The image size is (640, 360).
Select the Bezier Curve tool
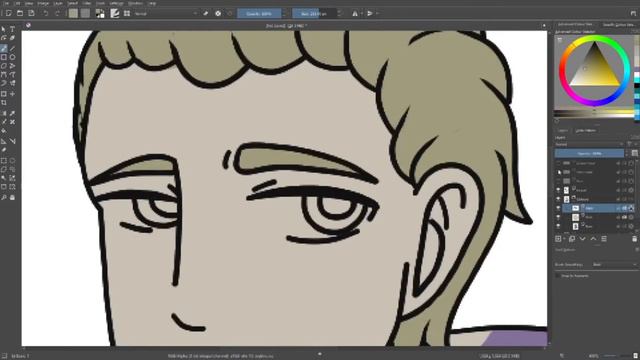click(4, 75)
